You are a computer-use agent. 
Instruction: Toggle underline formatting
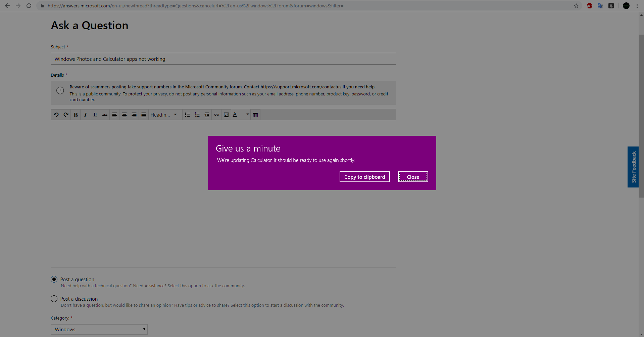coord(95,115)
